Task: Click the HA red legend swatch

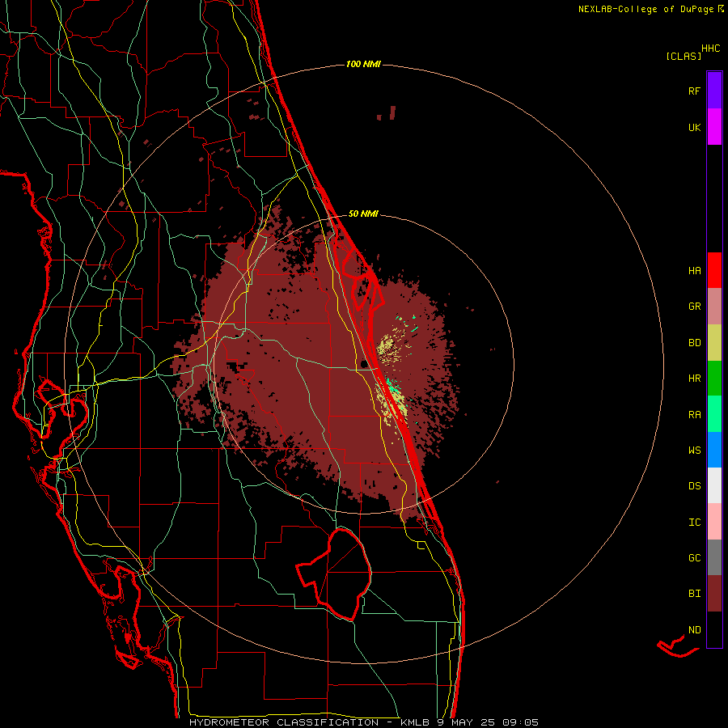Action: pyautogui.click(x=714, y=270)
